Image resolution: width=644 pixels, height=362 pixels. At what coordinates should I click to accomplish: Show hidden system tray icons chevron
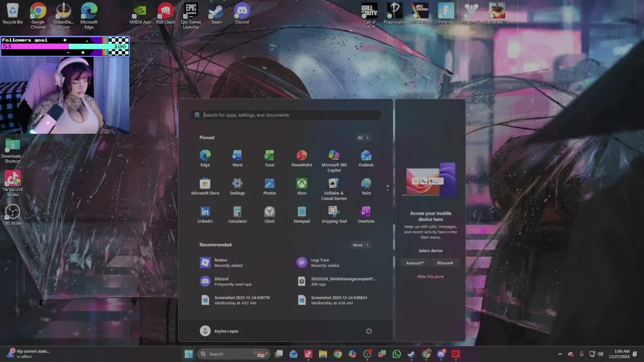[x=560, y=354]
